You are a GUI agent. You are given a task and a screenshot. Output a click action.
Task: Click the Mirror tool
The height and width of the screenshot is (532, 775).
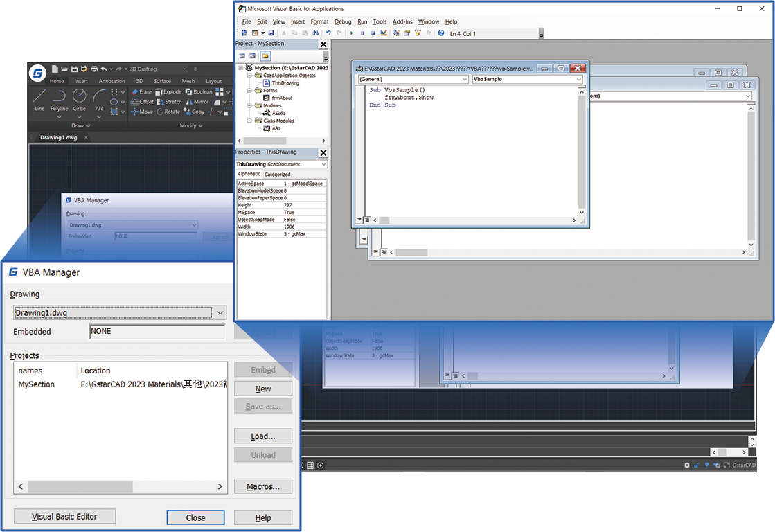[197, 102]
